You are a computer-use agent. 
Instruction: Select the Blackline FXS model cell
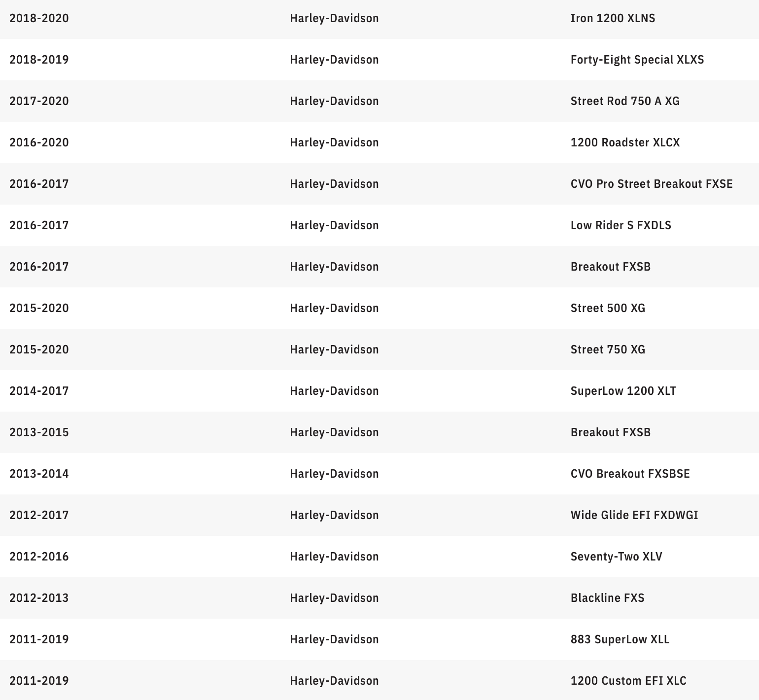click(x=607, y=598)
